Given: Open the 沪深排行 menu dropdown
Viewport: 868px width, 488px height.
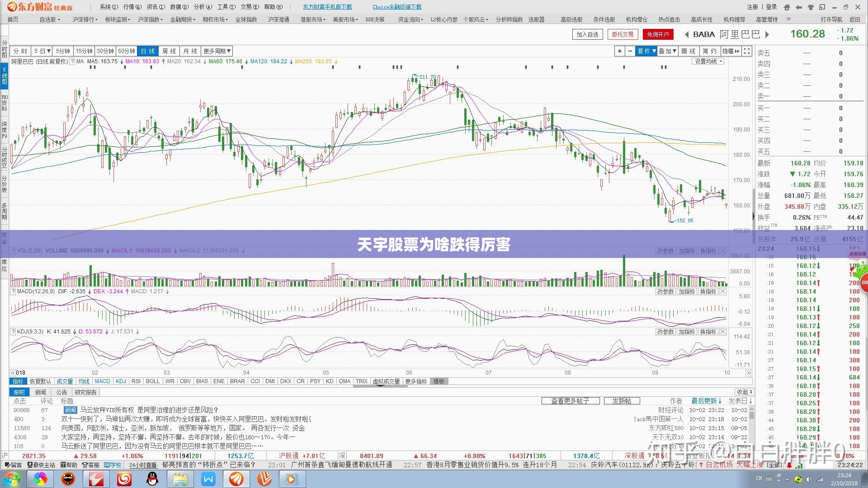Looking at the screenshot, I should pos(85,19).
